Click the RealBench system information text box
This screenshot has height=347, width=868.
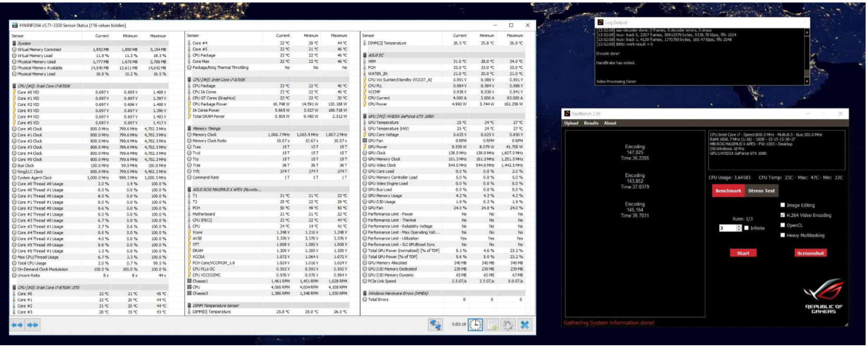click(x=777, y=150)
